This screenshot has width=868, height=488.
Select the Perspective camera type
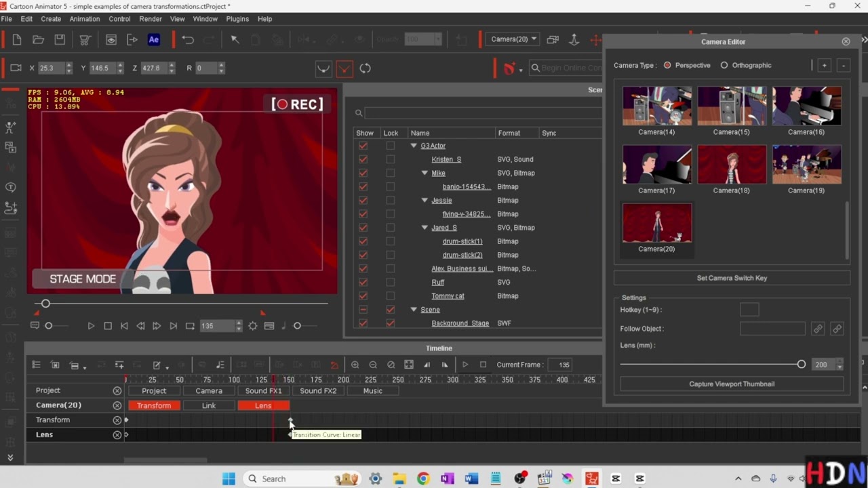[x=667, y=66]
